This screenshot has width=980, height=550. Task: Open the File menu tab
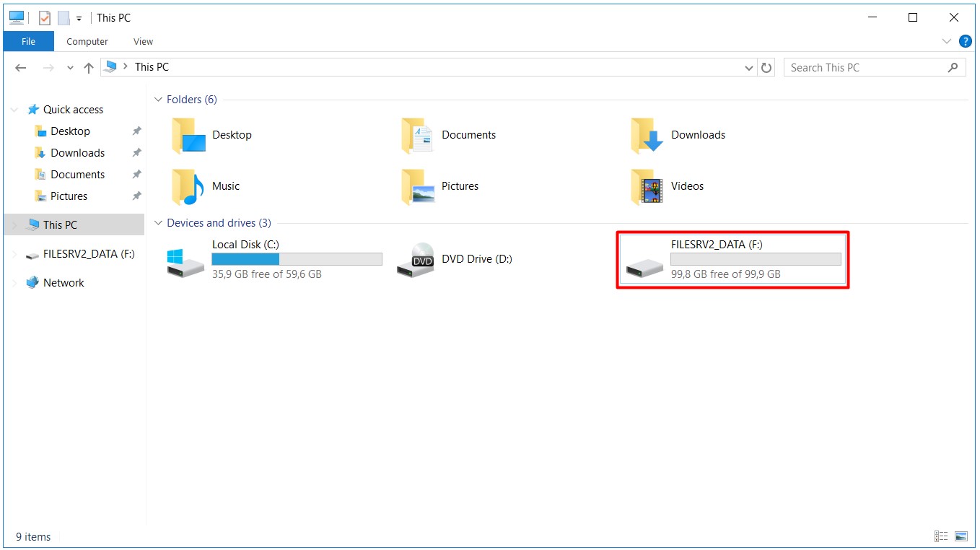click(28, 41)
